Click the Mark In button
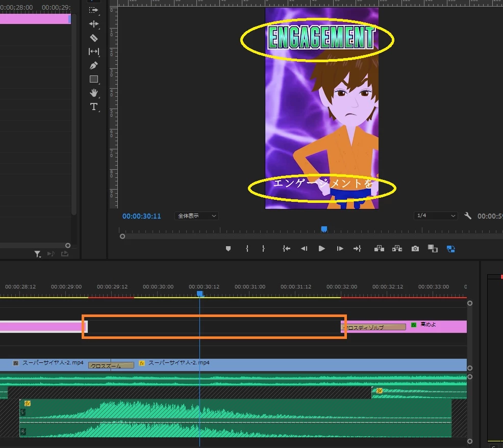Viewport: 503px width, 448px height. pyautogui.click(x=247, y=249)
